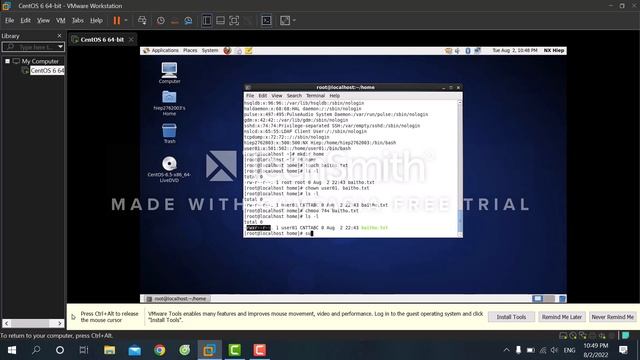Open the library search dropdown arrow
640x360 pixels.
tap(60, 47)
